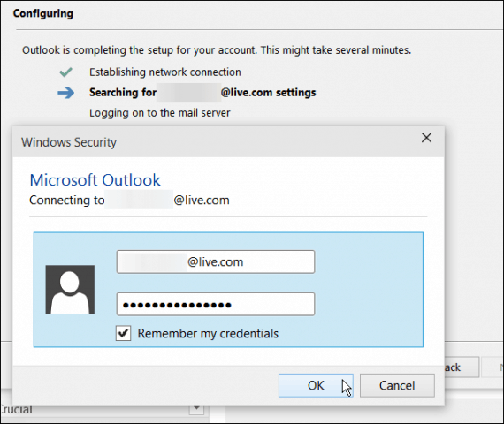Screen dimensions: 504x424
Task: Click 'Outlook is completing the setup' message
Action: click(x=217, y=50)
